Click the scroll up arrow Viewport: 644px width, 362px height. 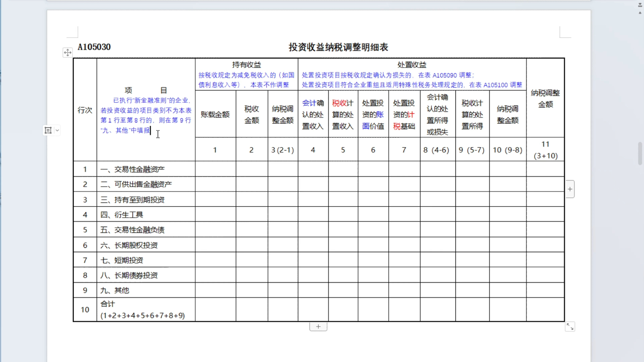point(640,13)
